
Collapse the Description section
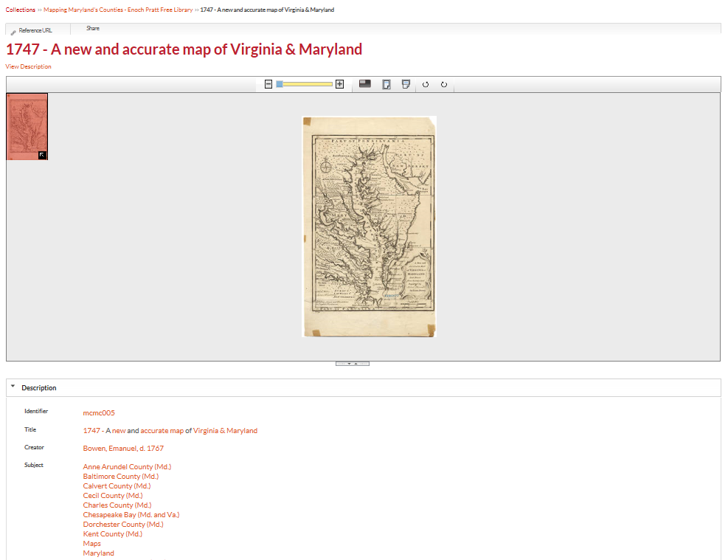(x=13, y=387)
